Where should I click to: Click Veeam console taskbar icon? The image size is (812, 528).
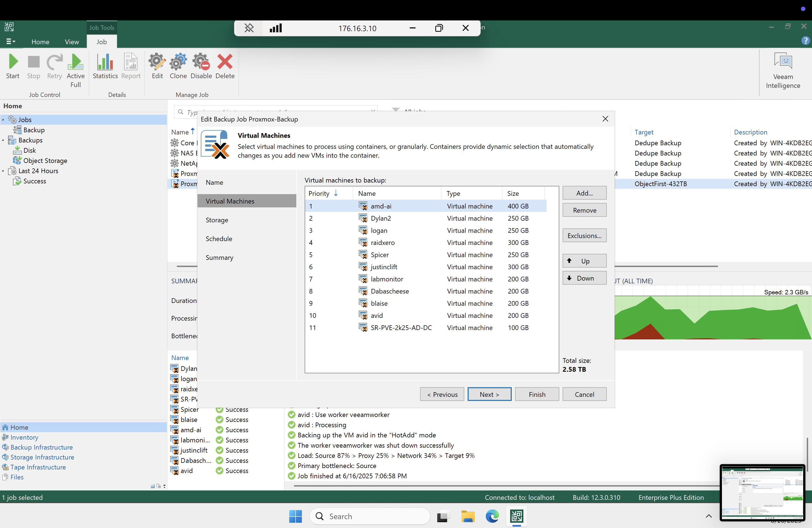click(x=516, y=516)
